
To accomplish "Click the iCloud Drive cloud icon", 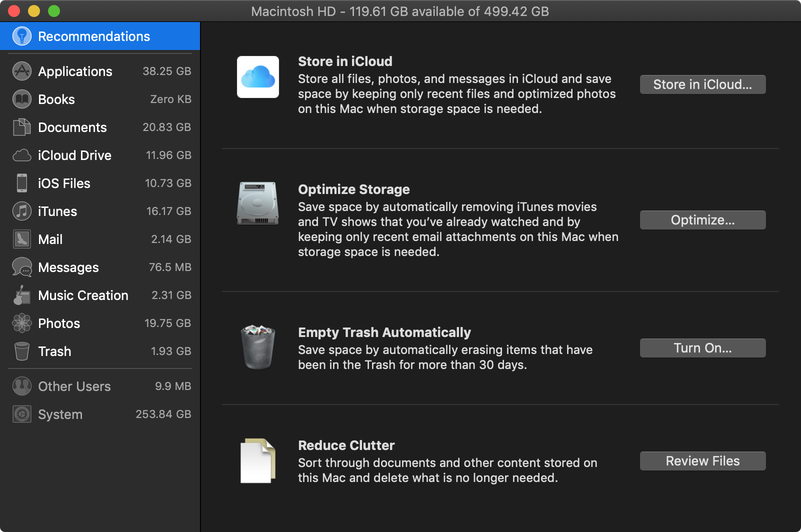I will (x=22, y=155).
